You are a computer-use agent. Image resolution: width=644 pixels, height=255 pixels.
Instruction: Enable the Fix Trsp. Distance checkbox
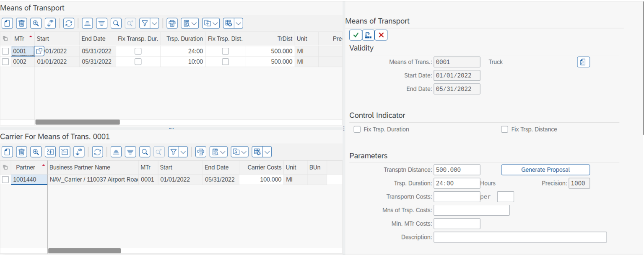pos(504,129)
